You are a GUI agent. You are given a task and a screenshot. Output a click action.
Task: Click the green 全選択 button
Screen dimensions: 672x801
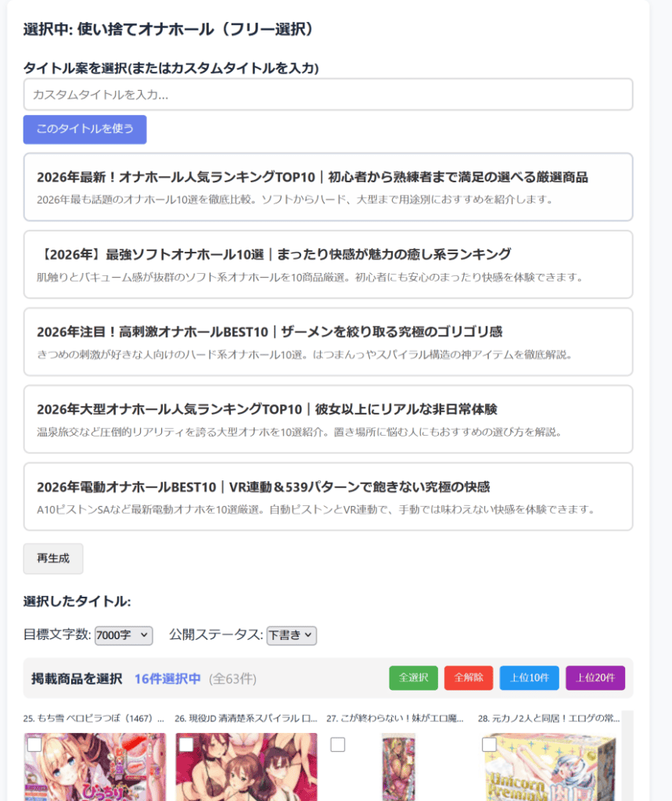(x=413, y=677)
